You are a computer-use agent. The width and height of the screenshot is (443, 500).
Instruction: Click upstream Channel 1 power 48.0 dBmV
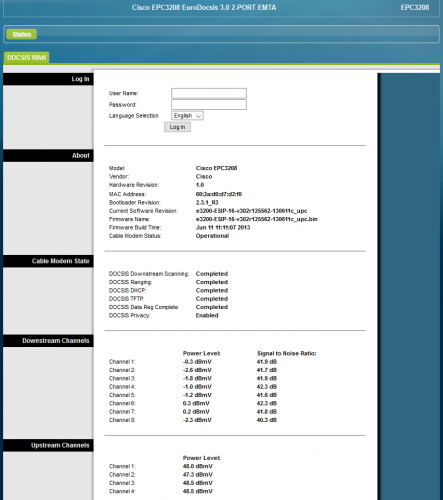coord(198,466)
